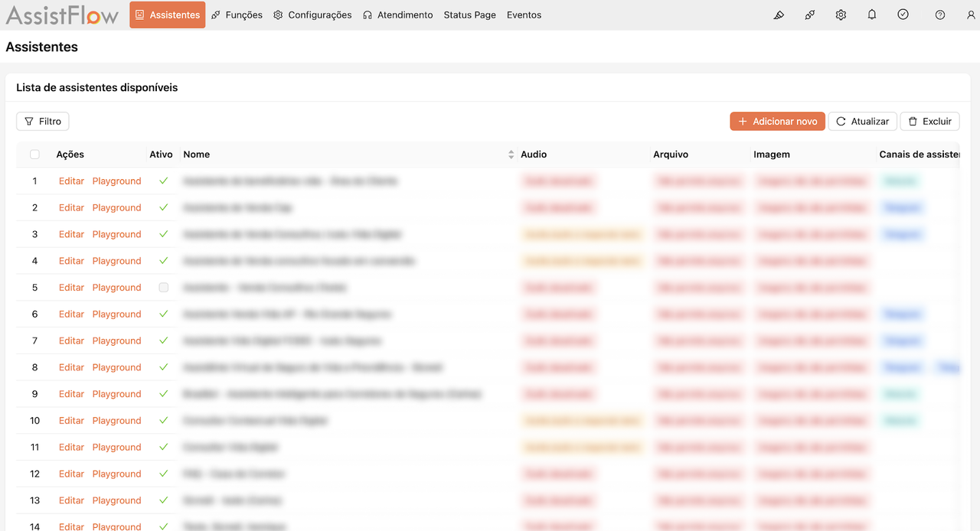The height and width of the screenshot is (531, 980).
Task: Click row number 9 in the table
Action: [x=34, y=394]
